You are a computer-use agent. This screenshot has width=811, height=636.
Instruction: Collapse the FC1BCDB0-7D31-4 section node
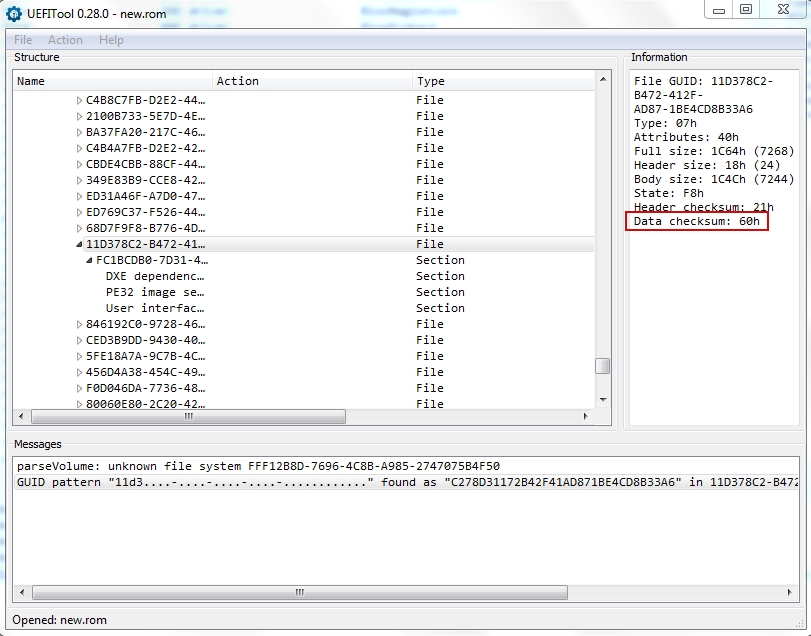[89, 260]
